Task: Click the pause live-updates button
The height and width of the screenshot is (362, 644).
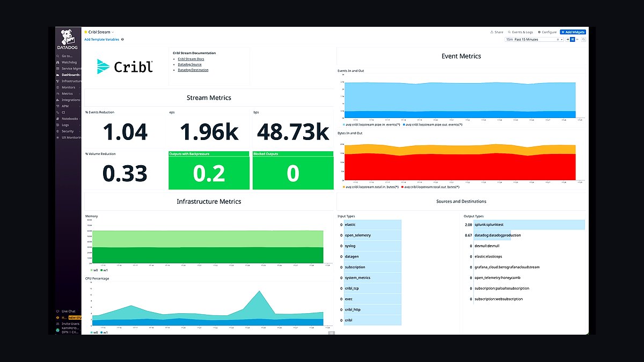Action: [572, 39]
